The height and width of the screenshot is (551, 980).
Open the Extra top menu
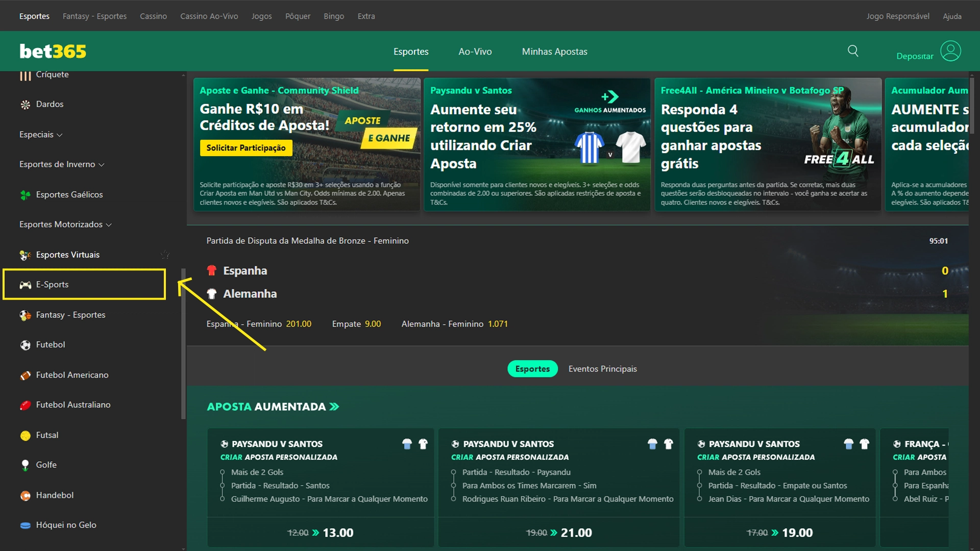pos(366,16)
